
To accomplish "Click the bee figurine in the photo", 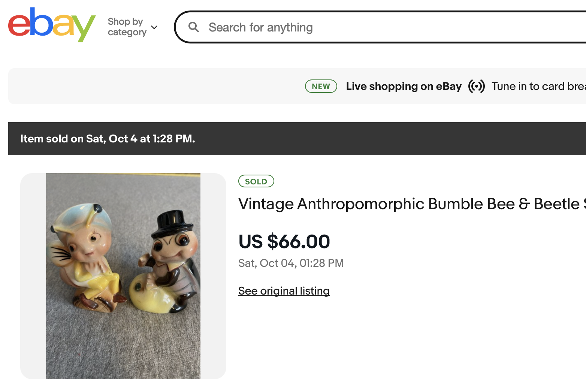I will pos(84,255).
